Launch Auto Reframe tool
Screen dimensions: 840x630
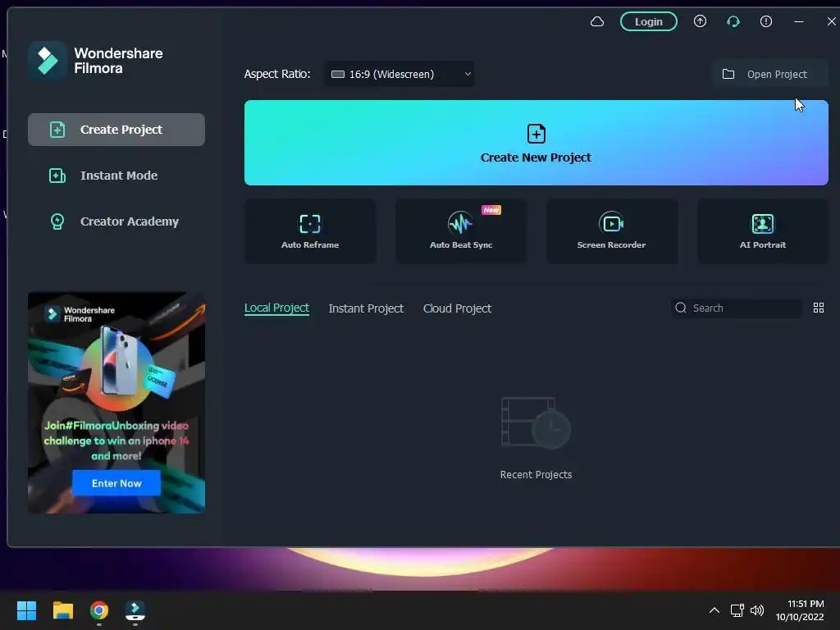(310, 231)
